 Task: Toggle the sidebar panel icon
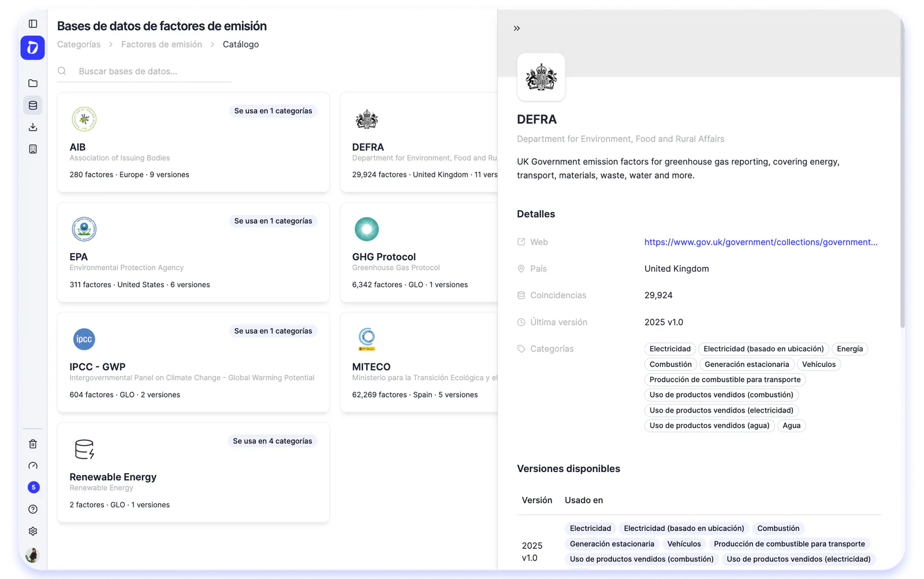[33, 24]
